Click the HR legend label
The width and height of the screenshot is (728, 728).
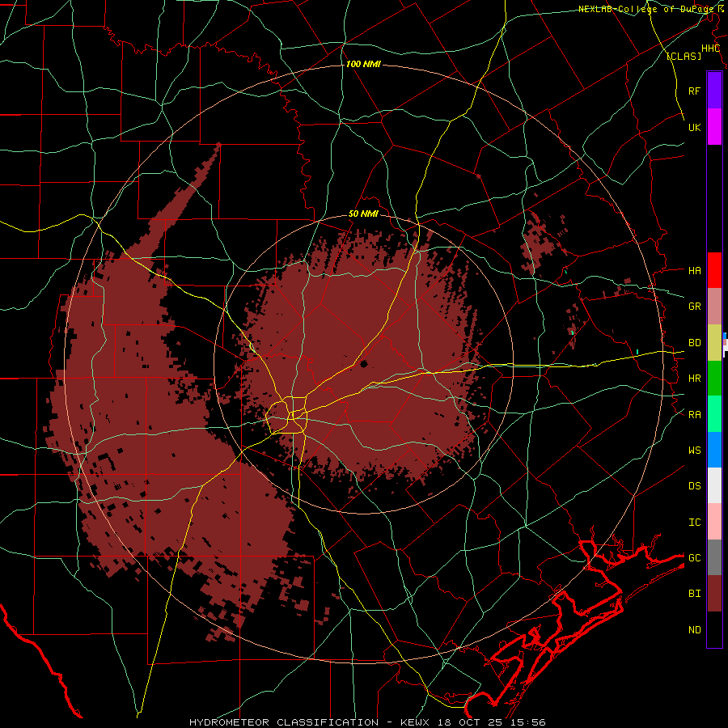694,379
